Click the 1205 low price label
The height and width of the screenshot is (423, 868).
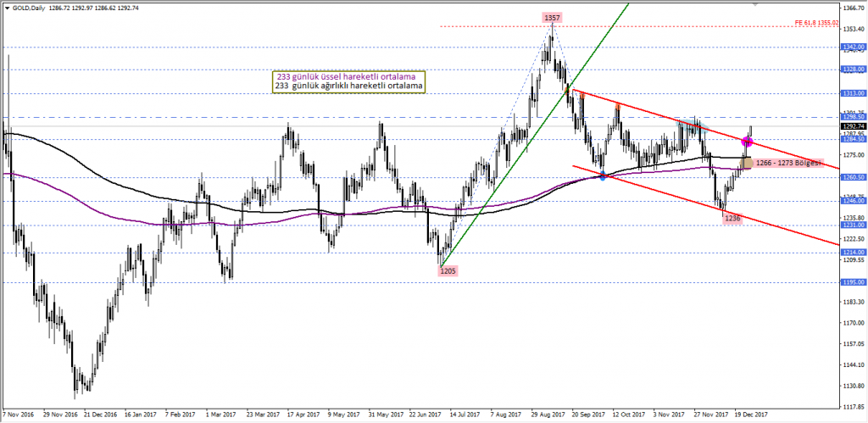tap(448, 271)
